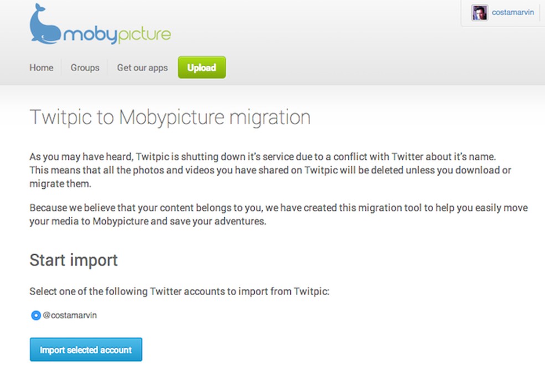Click Import selected account button
Screen dimensions: 545x392
pos(86,350)
